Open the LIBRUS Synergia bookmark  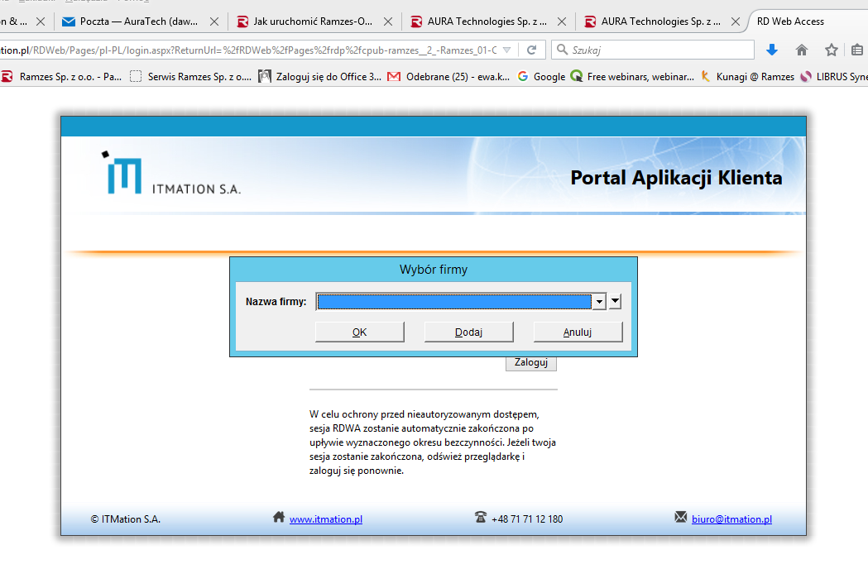click(834, 77)
